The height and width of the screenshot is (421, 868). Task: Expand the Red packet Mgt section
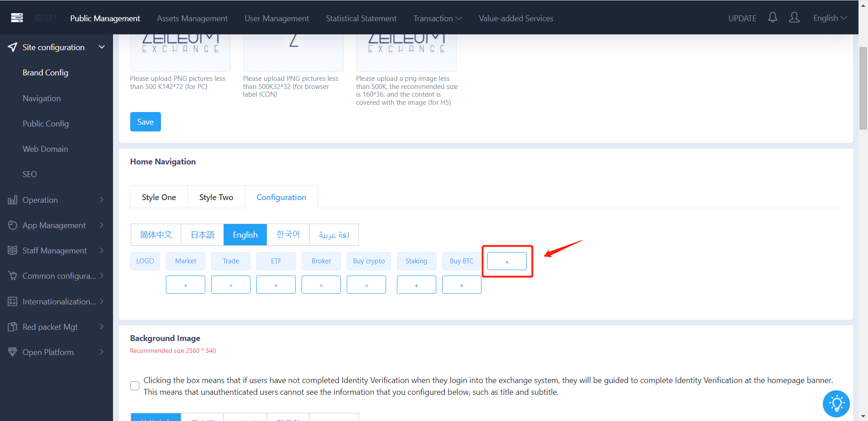click(102, 327)
